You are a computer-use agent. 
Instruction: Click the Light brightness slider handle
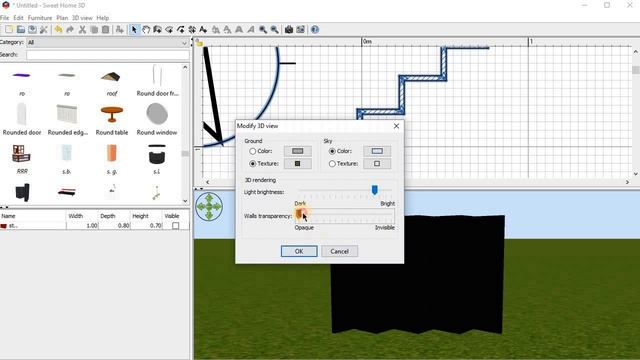coord(374,189)
